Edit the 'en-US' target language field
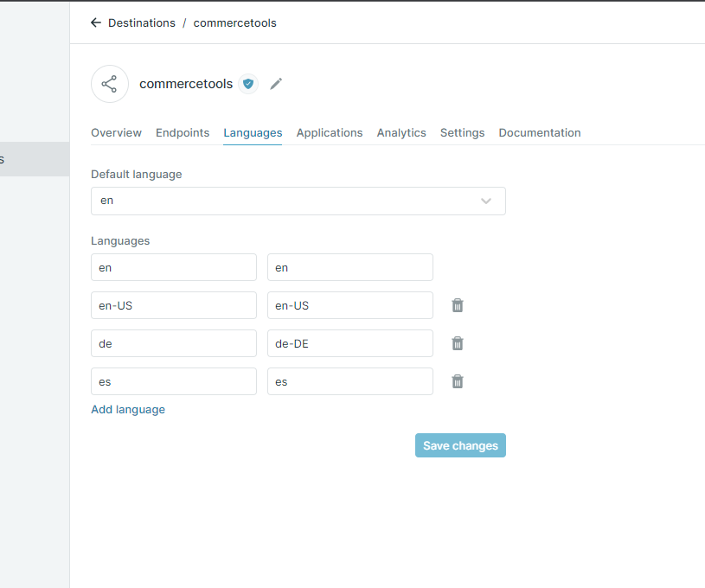This screenshot has height=588, width=705. [350, 305]
